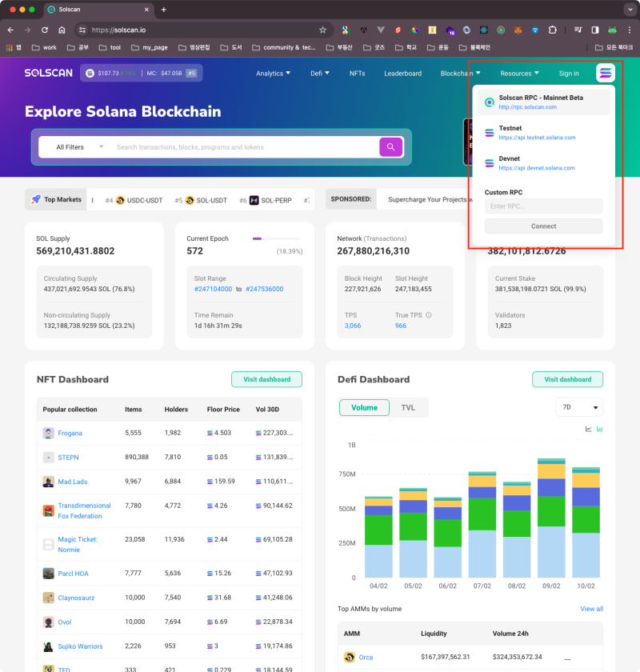640x672 pixels.
Task: Open the Leaderboard nav item
Action: pos(402,74)
